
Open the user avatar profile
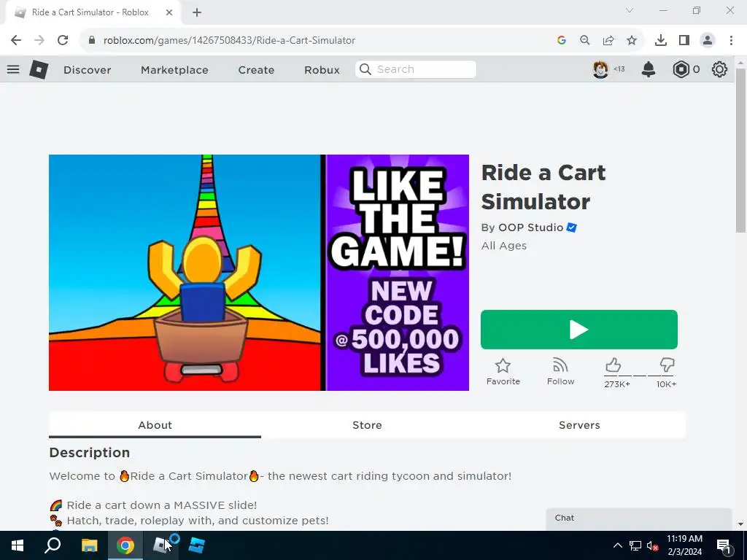tap(601, 69)
